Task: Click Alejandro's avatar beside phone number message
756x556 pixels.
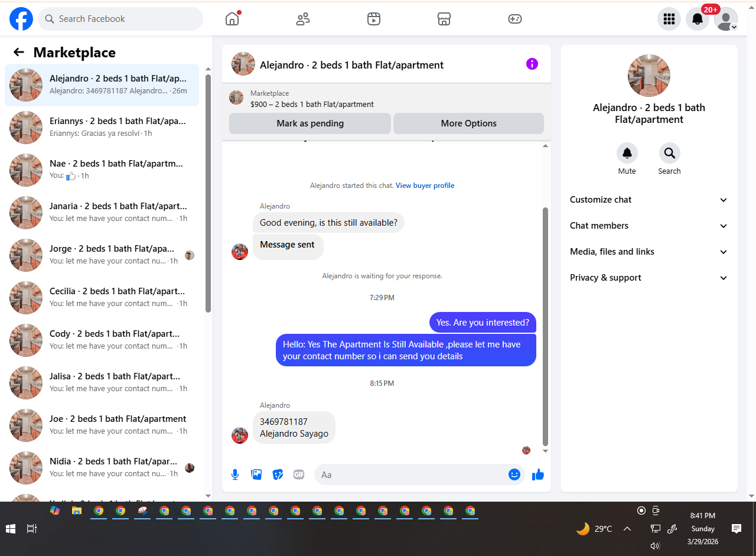Action: tap(240, 435)
